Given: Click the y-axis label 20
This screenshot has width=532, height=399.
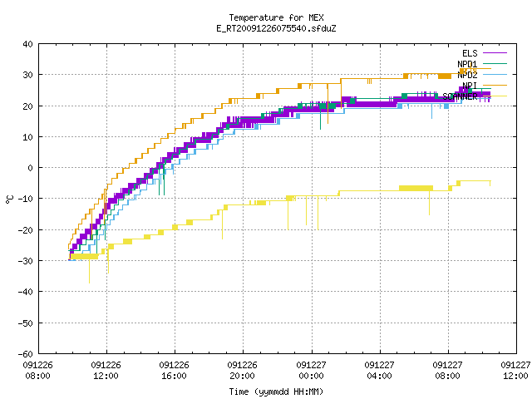Looking at the screenshot, I should click(x=27, y=106).
